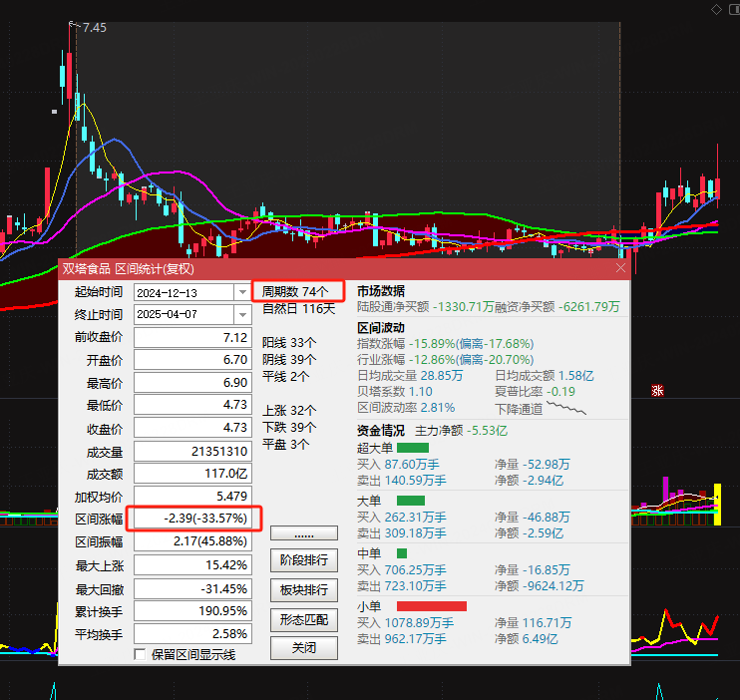This screenshot has width=740, height=700.
Task: Click the 日均成交量 28.85万 text
Action: (410, 376)
